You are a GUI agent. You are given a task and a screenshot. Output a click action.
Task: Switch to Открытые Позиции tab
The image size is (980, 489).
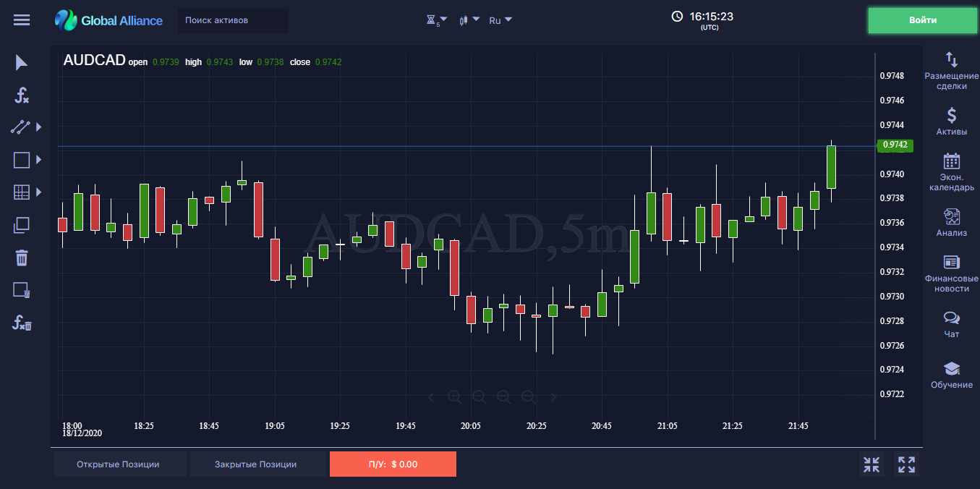click(118, 464)
